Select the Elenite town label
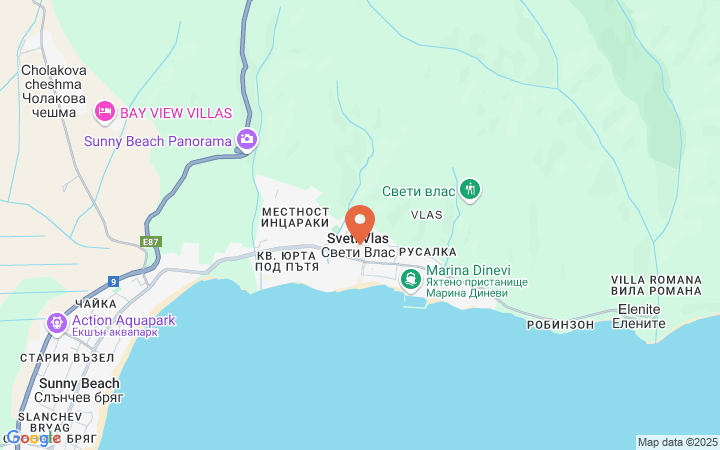 (639, 316)
